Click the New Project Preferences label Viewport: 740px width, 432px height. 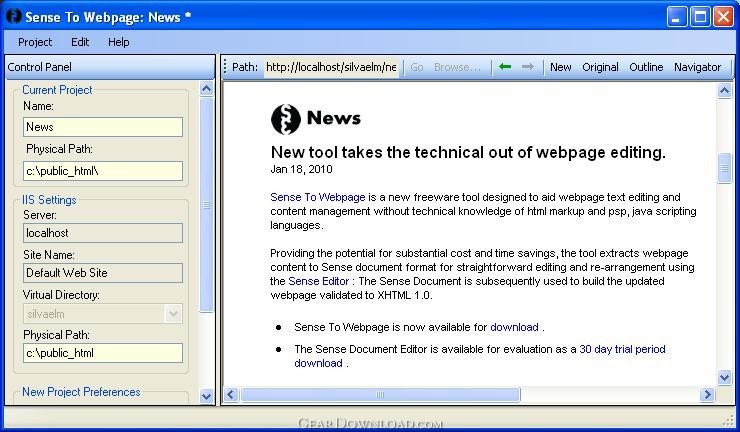(81, 392)
